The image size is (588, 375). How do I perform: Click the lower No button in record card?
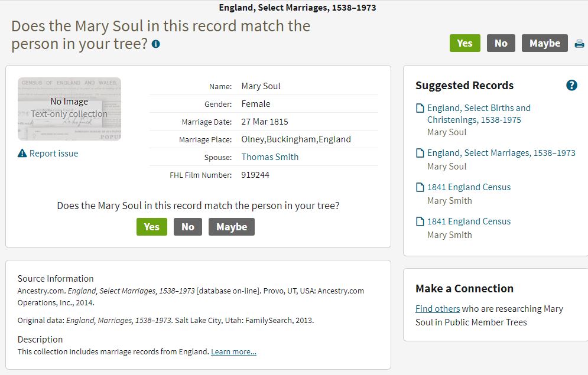point(188,227)
